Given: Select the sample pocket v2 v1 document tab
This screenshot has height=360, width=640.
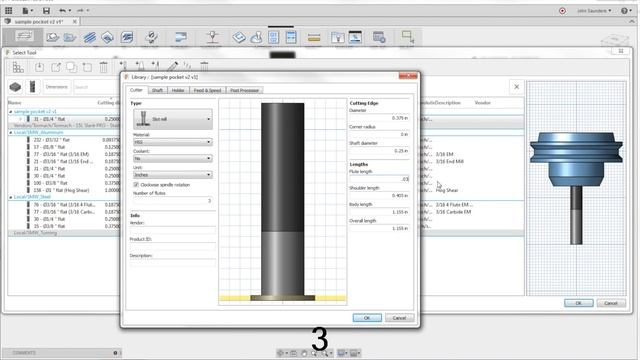Looking at the screenshot, I should [x=40, y=22].
